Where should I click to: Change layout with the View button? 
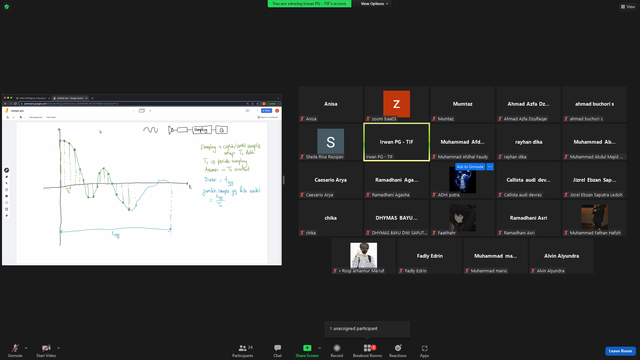628,7
